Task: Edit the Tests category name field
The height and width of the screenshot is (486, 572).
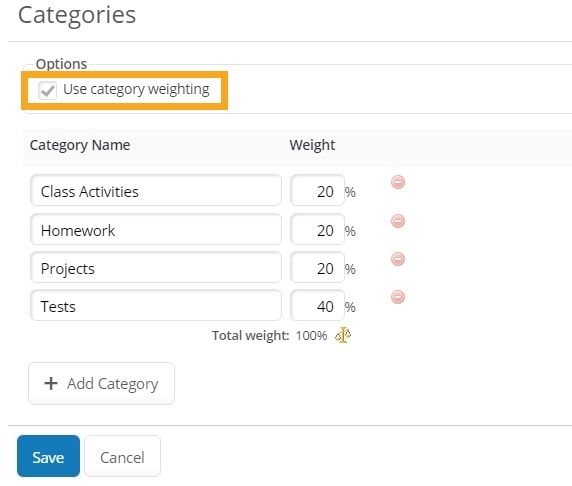Action: click(156, 305)
